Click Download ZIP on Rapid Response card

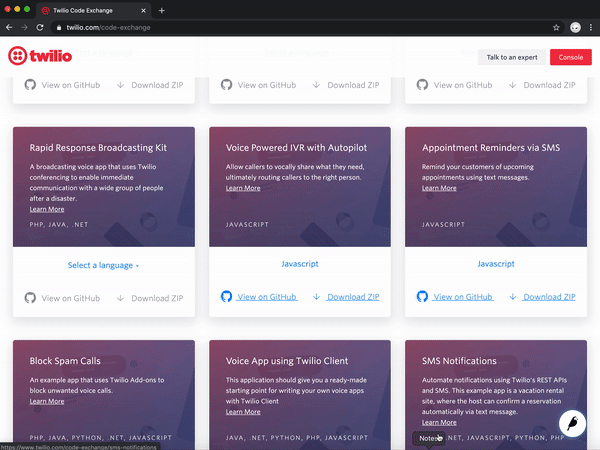pyautogui.click(x=157, y=298)
